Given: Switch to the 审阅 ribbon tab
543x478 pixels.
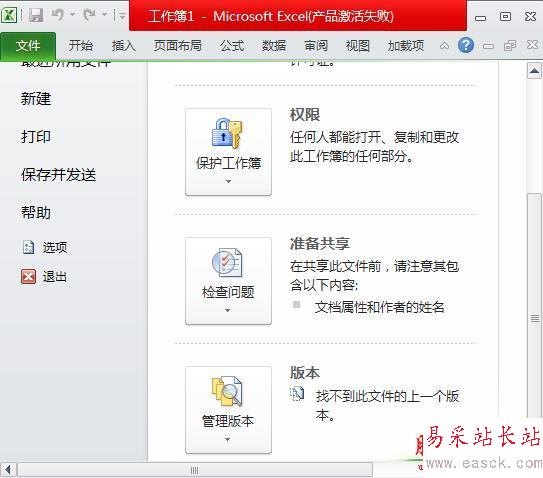Looking at the screenshot, I should (316, 45).
